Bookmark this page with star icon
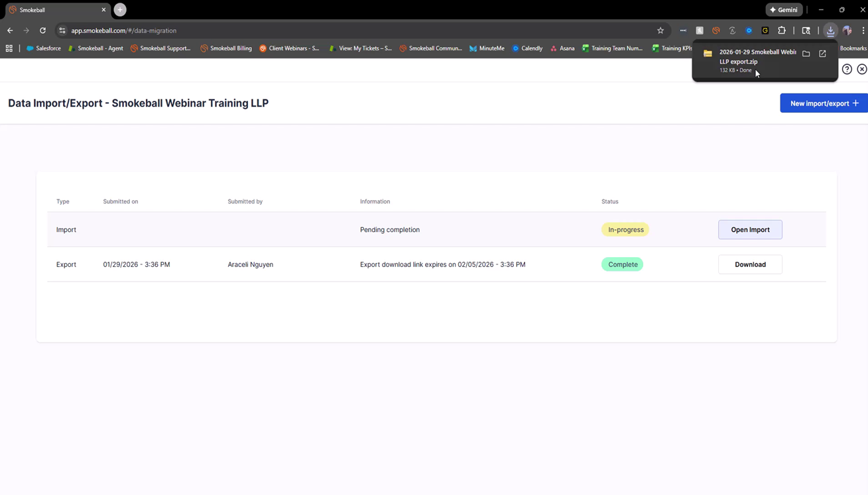 [x=660, y=30]
